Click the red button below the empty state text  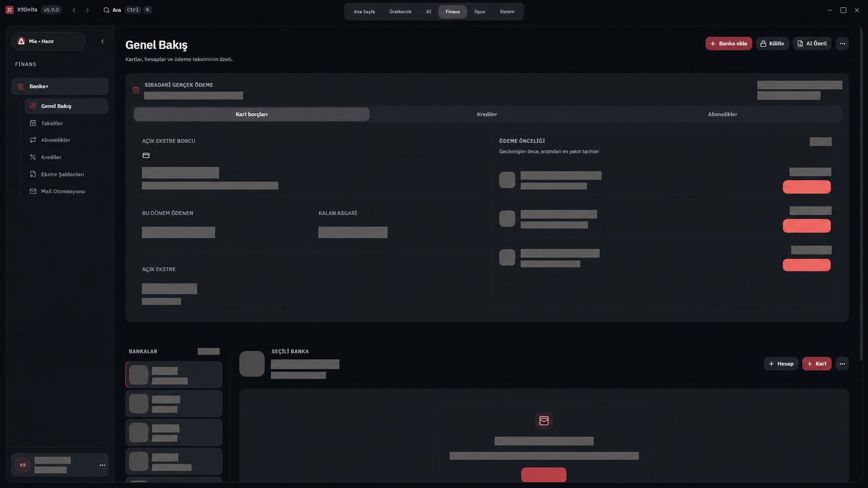point(544,475)
